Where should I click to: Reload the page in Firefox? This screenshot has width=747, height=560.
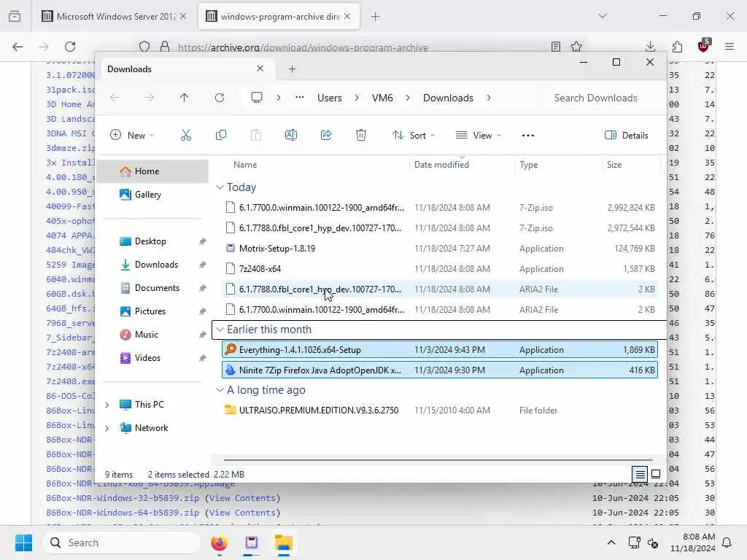70,47
